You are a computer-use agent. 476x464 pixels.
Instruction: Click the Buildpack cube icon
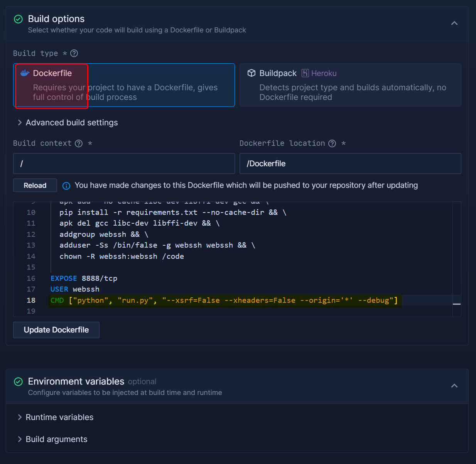252,73
